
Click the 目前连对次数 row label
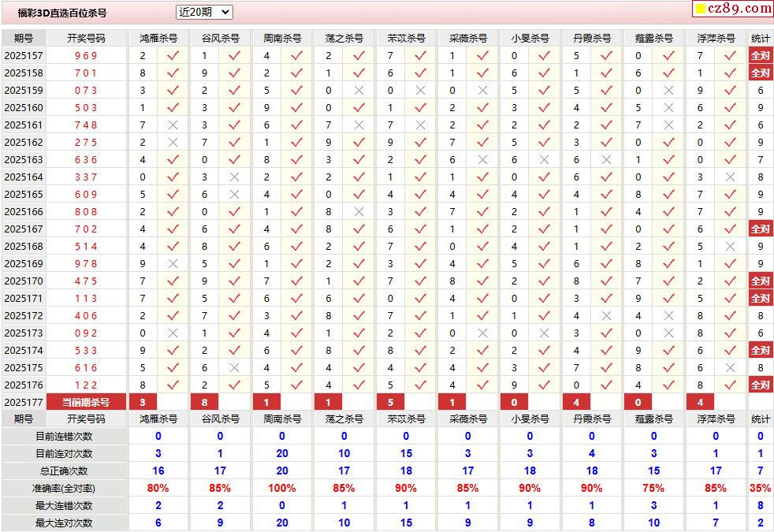pyautogui.click(x=64, y=453)
